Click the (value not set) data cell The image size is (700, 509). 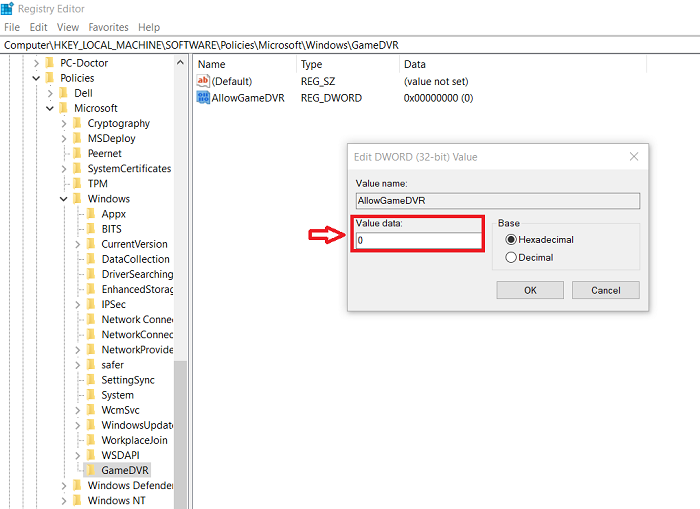(x=436, y=81)
